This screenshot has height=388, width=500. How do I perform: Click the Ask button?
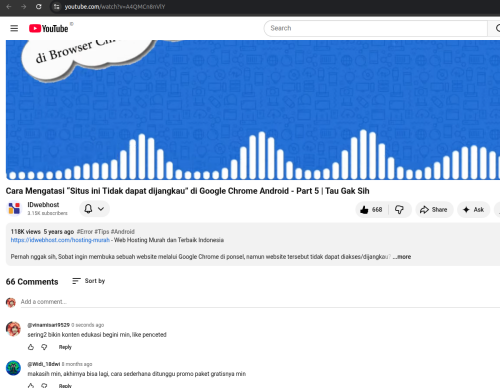(473, 210)
